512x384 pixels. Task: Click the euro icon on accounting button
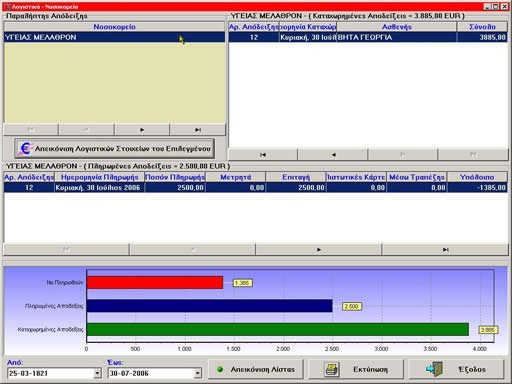coord(25,148)
